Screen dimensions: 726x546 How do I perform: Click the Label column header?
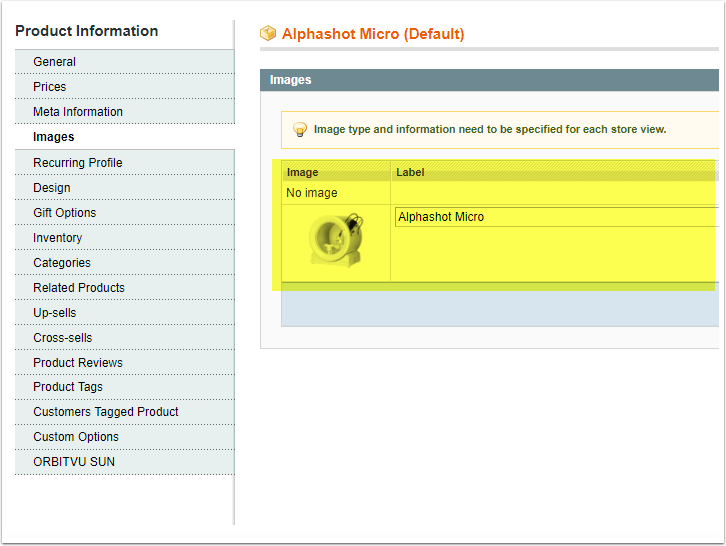(555, 172)
